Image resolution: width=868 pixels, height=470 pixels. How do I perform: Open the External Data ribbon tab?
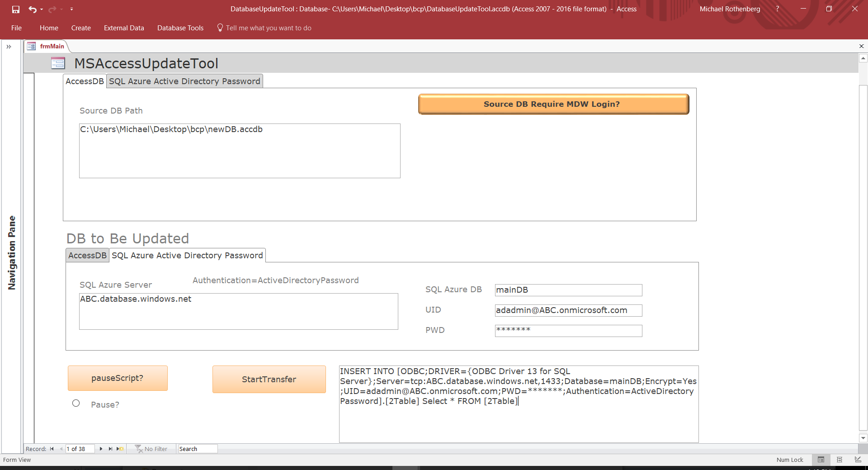[124, 28]
